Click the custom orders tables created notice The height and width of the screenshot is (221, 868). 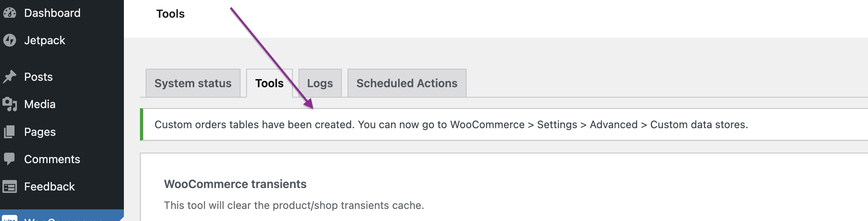(x=451, y=125)
